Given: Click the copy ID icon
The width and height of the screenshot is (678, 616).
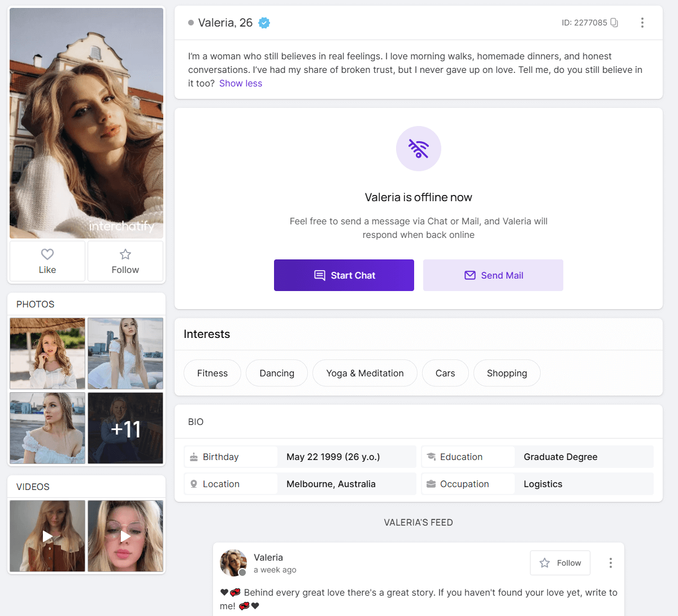Looking at the screenshot, I should (x=614, y=23).
